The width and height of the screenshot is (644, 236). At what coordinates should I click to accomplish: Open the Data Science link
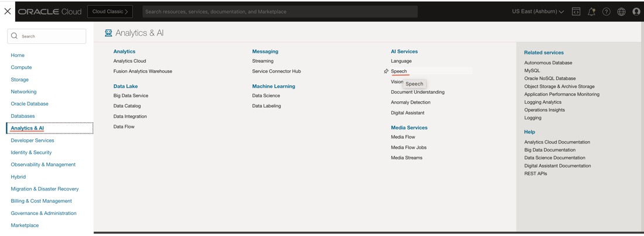(x=266, y=95)
